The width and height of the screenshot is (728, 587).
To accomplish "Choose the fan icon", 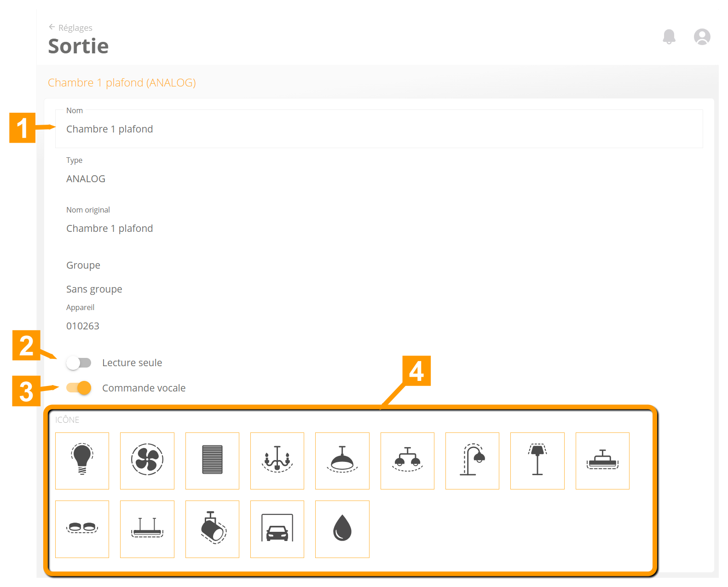I will tap(147, 460).
